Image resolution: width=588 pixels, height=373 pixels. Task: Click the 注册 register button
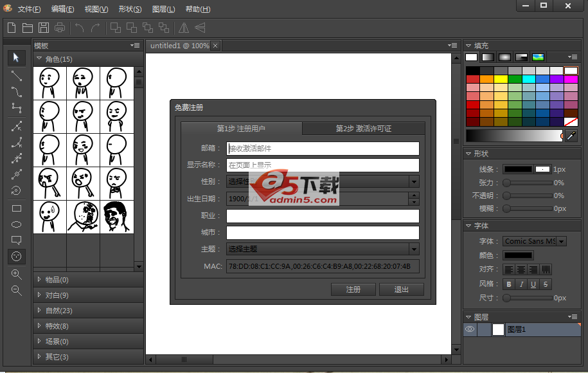(353, 289)
